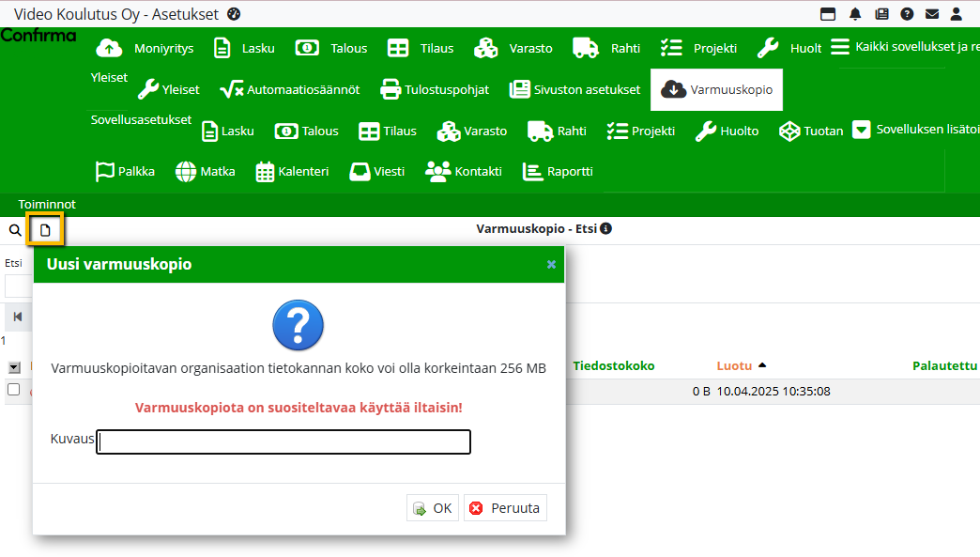Sort the table by Luotu column

coord(734,366)
